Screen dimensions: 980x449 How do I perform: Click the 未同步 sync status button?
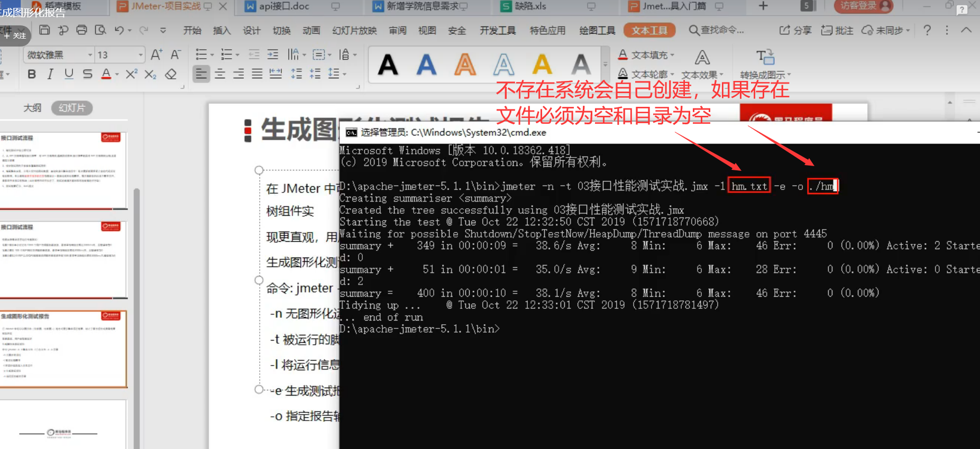(x=885, y=30)
